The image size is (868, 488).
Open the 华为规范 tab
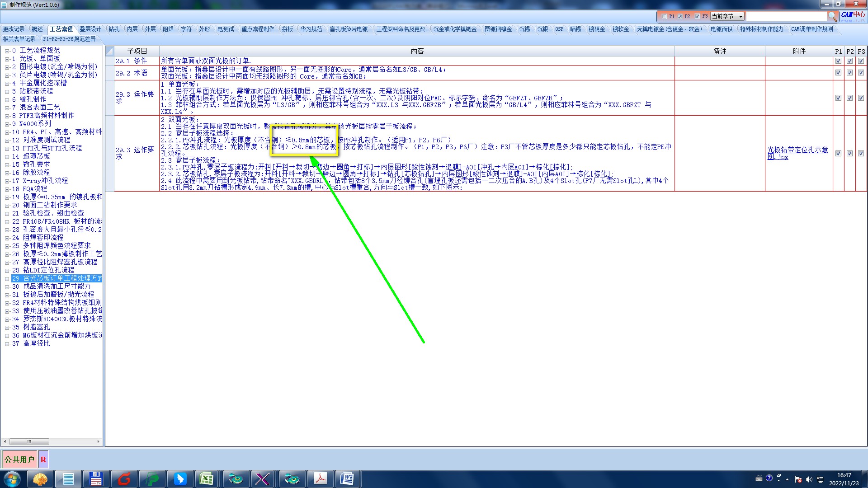311,29
